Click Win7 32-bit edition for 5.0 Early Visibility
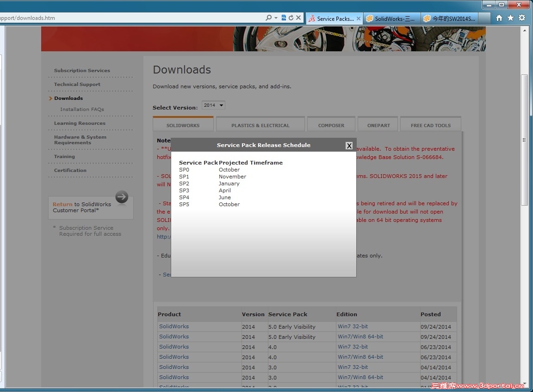The height and width of the screenshot is (392, 533). [353, 326]
